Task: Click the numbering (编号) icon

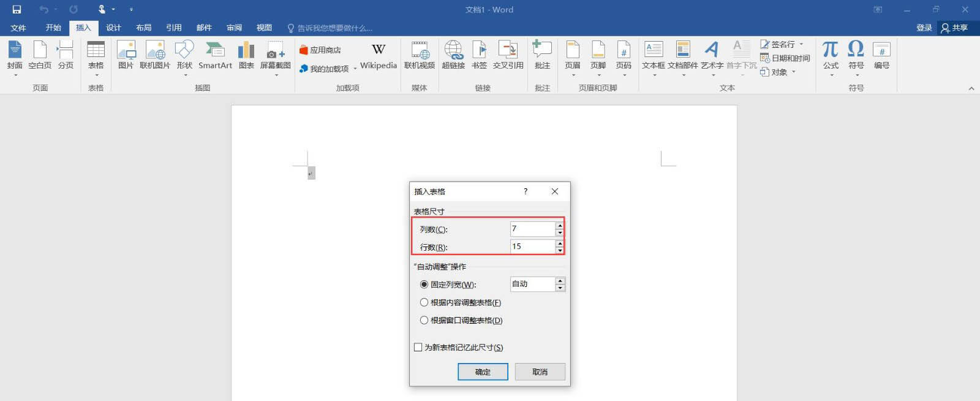Action: click(x=881, y=49)
